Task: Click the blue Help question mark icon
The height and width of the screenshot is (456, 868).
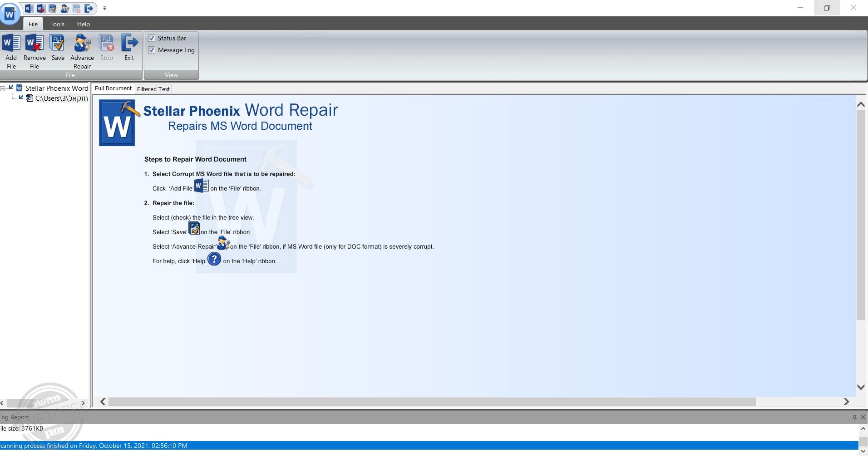Action: coord(214,259)
